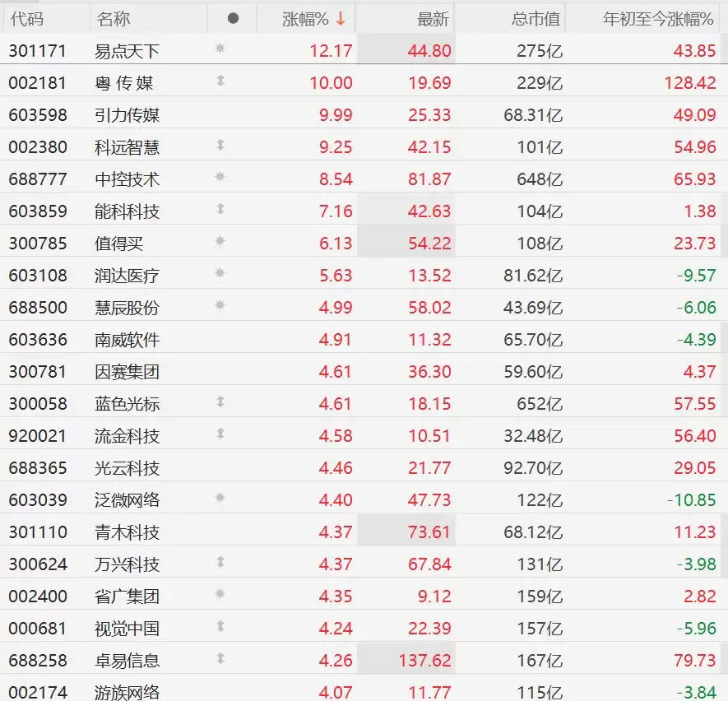
Task: Click the arrow marker icon beside 粤传媒
Action: [x=220, y=81]
